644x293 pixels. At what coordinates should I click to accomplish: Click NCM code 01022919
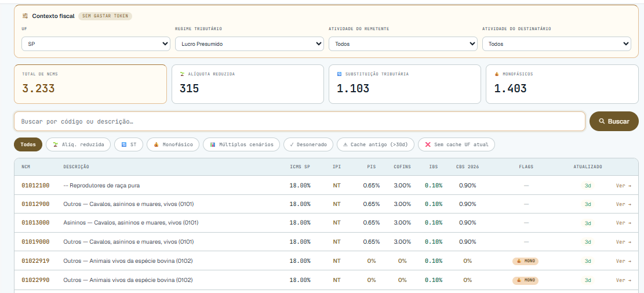tap(36, 261)
